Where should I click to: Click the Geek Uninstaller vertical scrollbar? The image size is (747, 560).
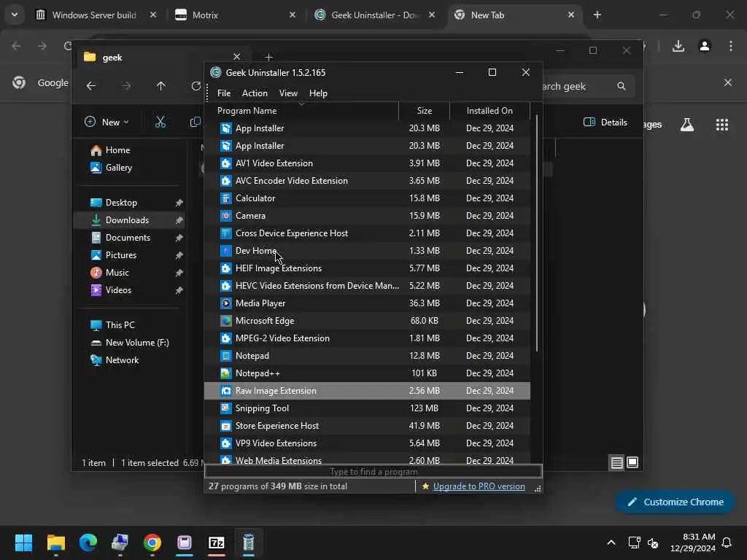click(536, 233)
